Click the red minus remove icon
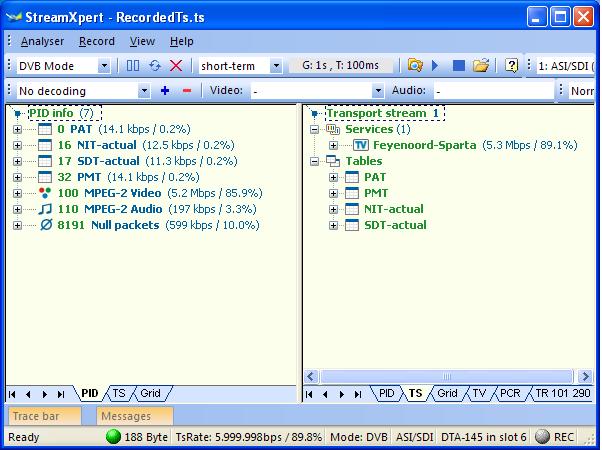Screen dimensions: 602x450 click(186, 91)
